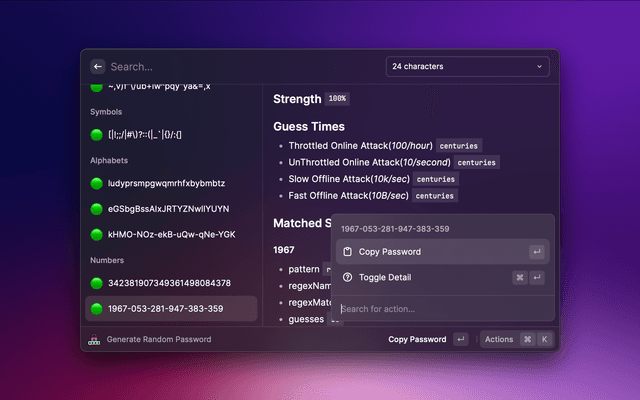This screenshot has width=640, height=400.
Task: Click the back arrow button
Action: 97,67
